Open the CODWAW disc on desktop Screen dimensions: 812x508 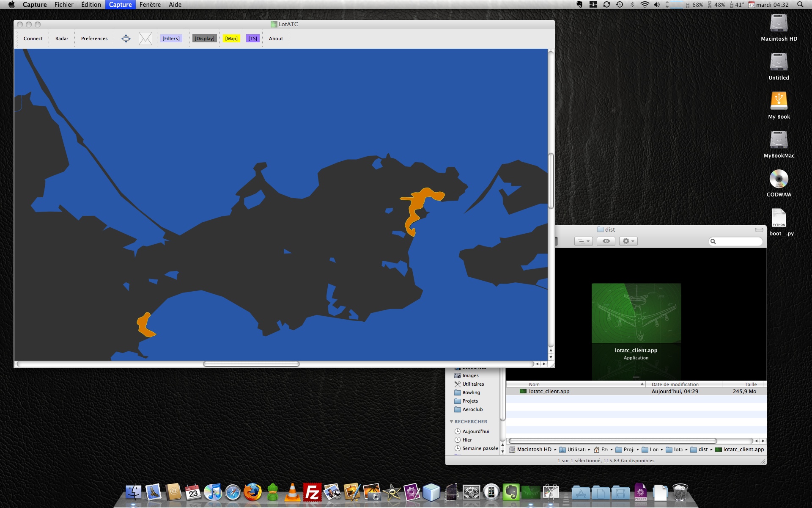tap(779, 179)
